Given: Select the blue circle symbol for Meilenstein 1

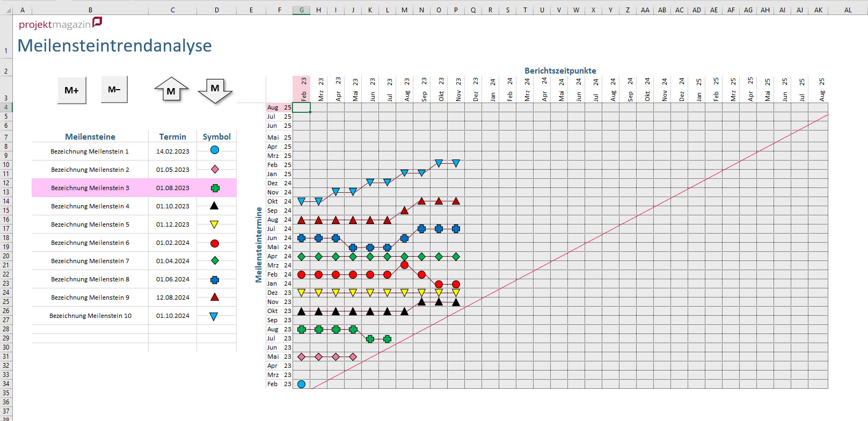Looking at the screenshot, I should [215, 150].
